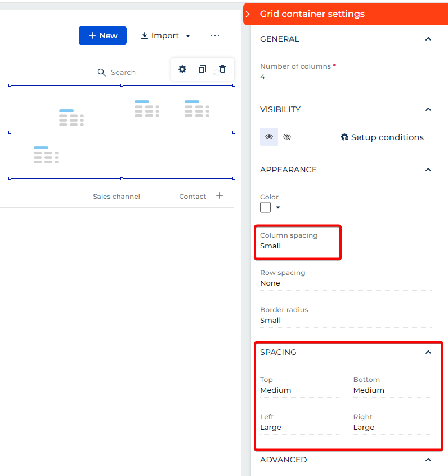This screenshot has width=448, height=476.
Task: Open Top spacing dropdown set to Medium
Action: point(299,386)
